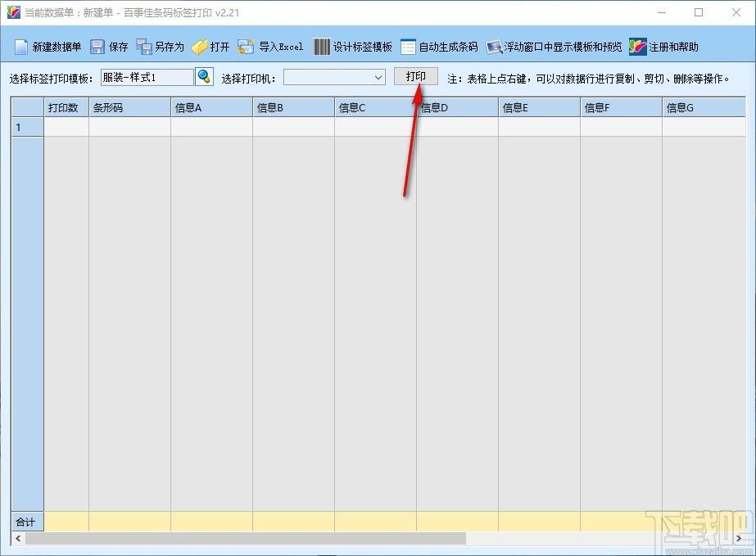Click the barcode design template icon
756x556 pixels.
[x=322, y=47]
